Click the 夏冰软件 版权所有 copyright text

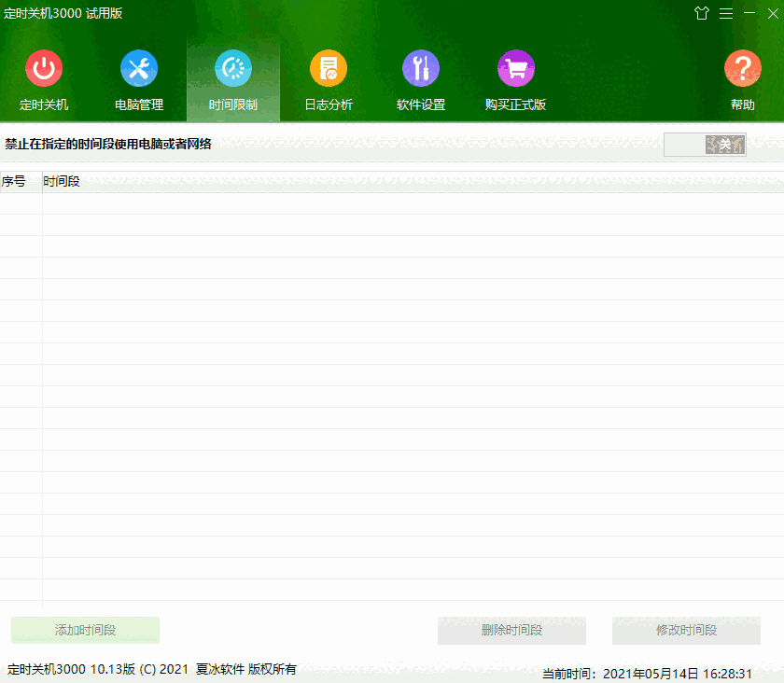(x=246, y=669)
